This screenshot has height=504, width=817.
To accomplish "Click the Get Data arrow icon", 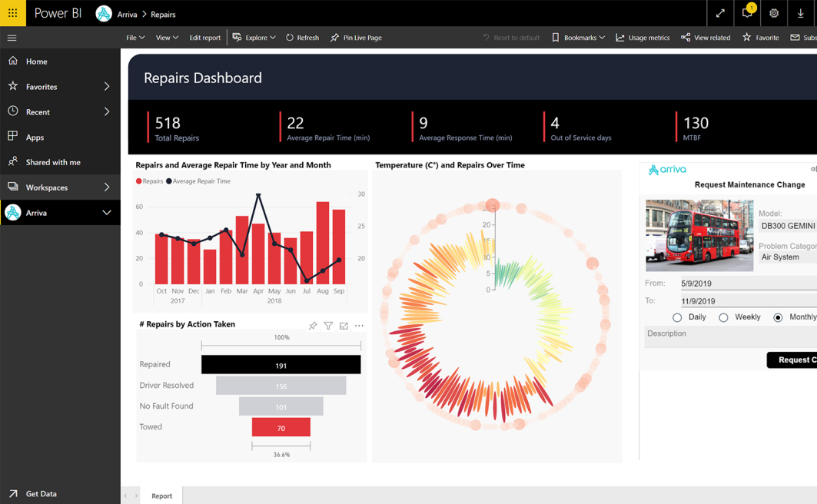I will tap(13, 493).
